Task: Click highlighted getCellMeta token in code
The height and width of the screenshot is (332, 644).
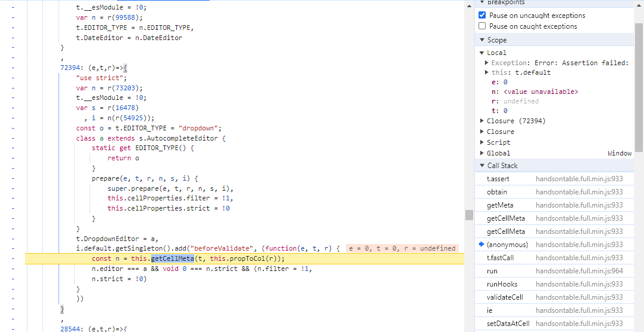Action: coord(173,258)
